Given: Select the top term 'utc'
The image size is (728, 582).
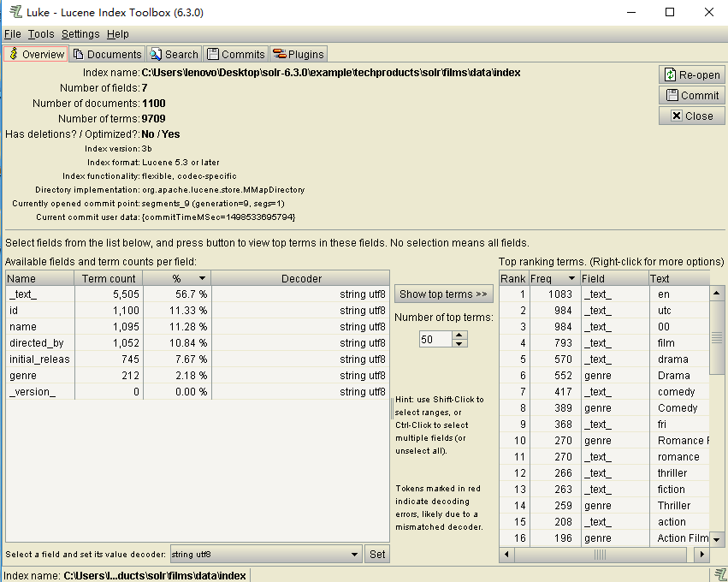Looking at the screenshot, I should tap(604, 311).
